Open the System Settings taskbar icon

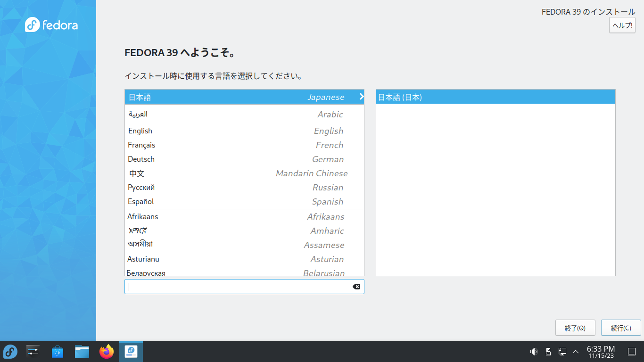[x=33, y=352]
